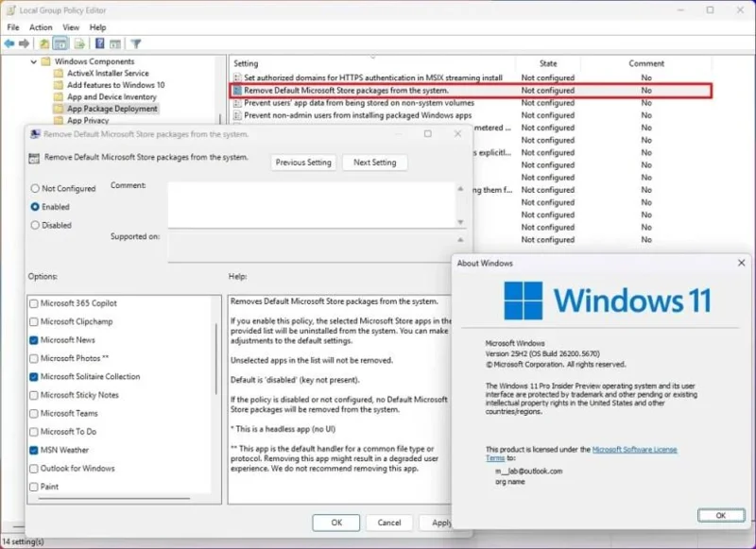Click Cancel in the policy dialog
Image resolution: width=756 pixels, height=549 pixels.
389,523
